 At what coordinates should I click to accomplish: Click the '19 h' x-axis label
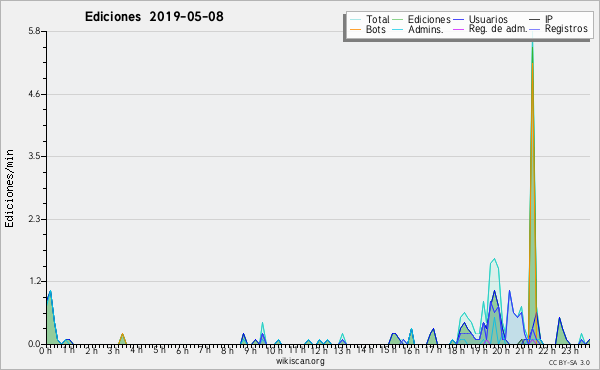click(x=478, y=350)
